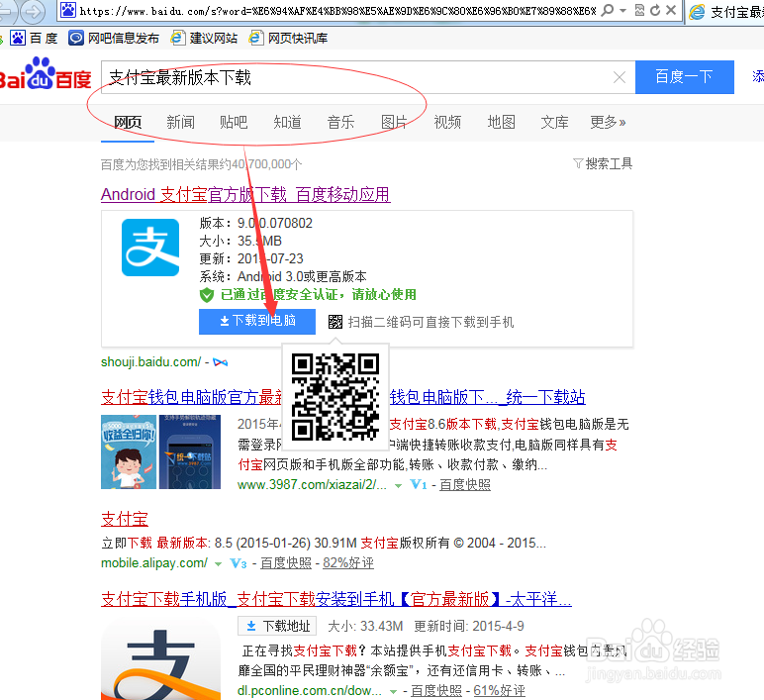This screenshot has height=700, width=764.
Task: Click the blue bowtie icon after shouji.baidu.com
Action: [221, 362]
